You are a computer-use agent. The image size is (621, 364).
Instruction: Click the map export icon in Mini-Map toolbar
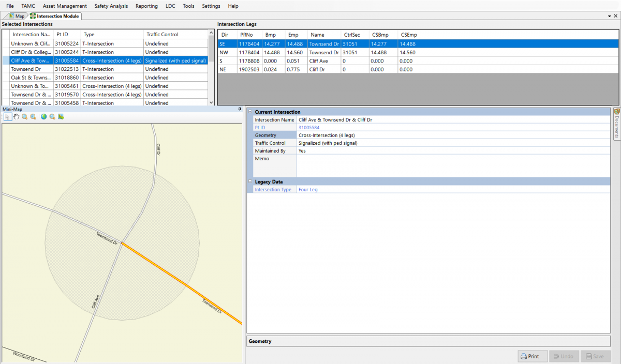61,117
